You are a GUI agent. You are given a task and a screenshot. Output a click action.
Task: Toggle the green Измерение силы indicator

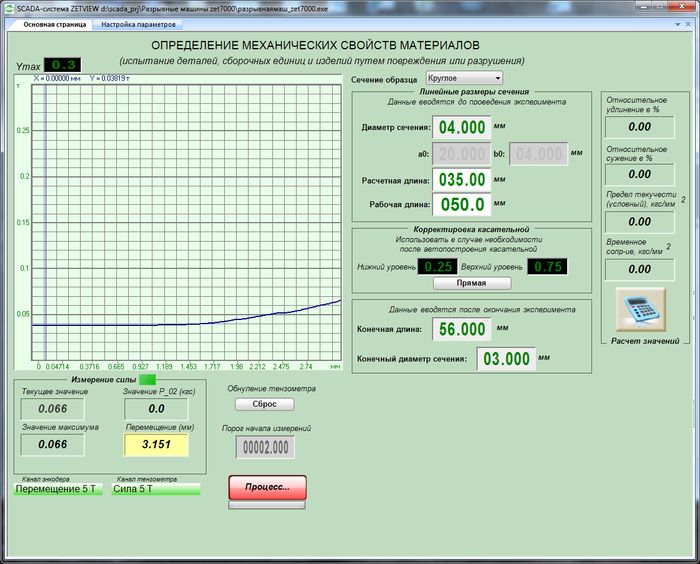(x=147, y=380)
